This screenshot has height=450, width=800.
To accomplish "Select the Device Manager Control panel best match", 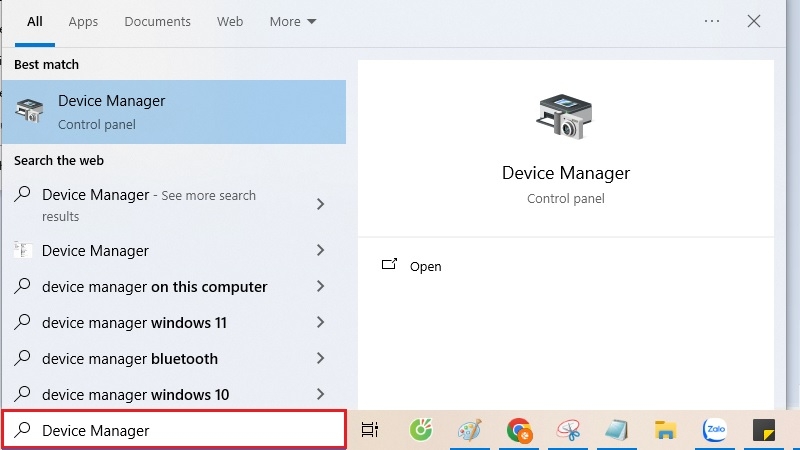I will tap(173, 112).
